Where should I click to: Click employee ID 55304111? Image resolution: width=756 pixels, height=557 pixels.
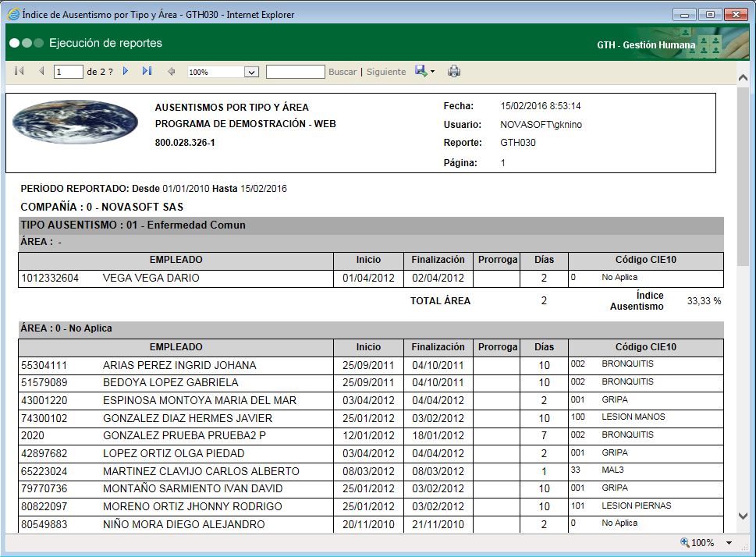[x=44, y=365]
